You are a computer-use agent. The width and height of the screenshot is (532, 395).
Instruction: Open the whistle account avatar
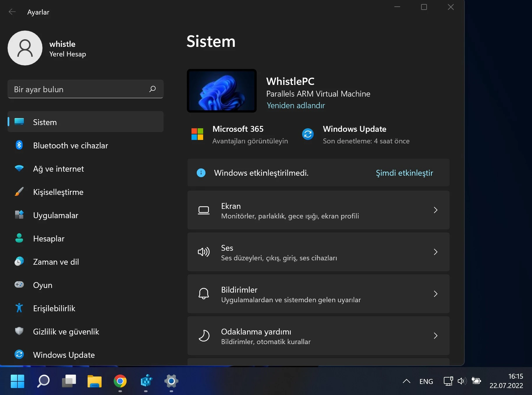point(25,48)
